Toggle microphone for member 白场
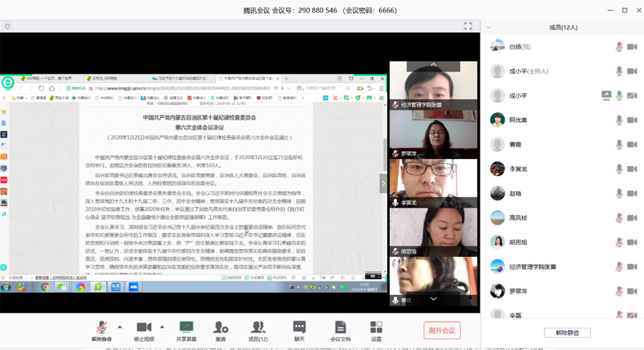 pyautogui.click(x=619, y=47)
